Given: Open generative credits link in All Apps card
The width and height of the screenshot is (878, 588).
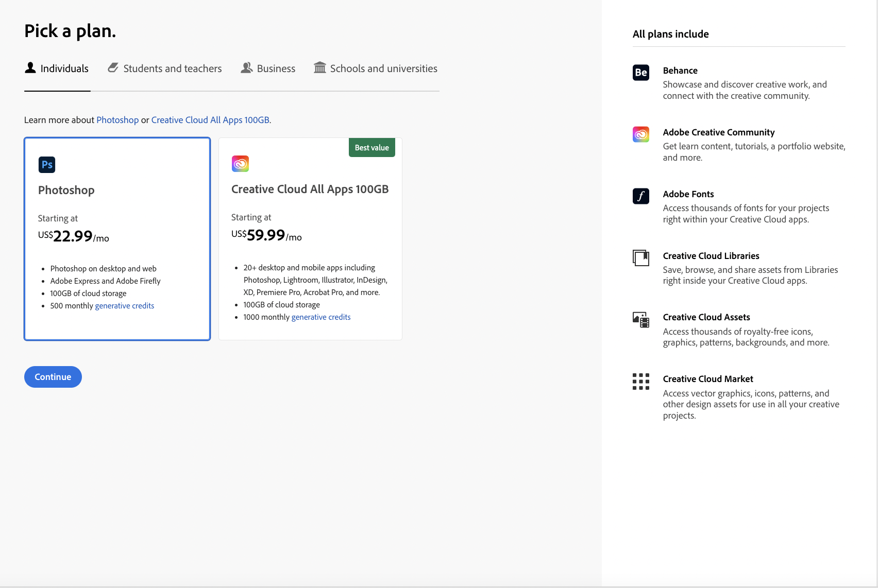Looking at the screenshot, I should (x=321, y=317).
